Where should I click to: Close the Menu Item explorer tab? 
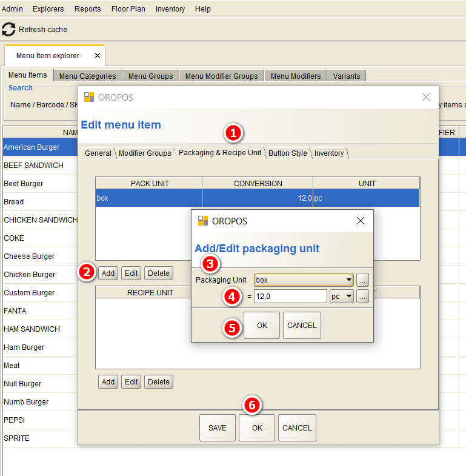click(x=98, y=56)
